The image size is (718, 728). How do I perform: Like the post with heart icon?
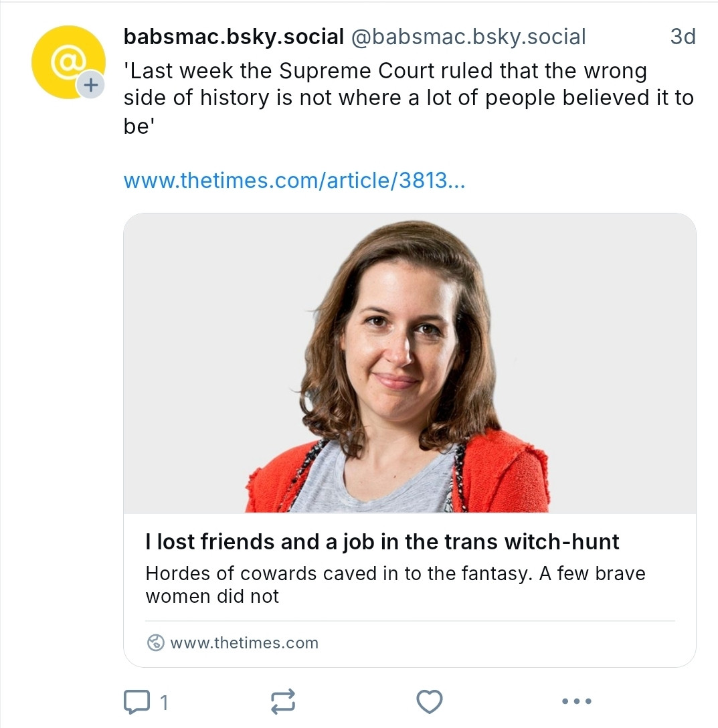click(429, 701)
